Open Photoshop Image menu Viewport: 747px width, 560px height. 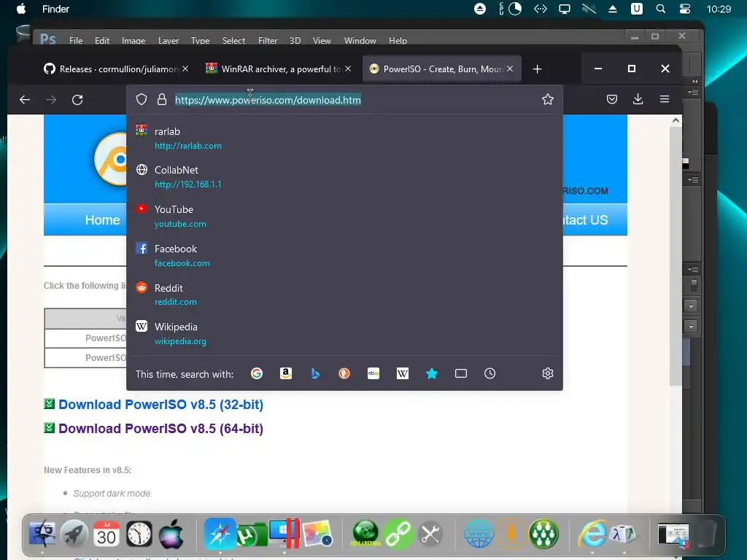[x=133, y=41]
